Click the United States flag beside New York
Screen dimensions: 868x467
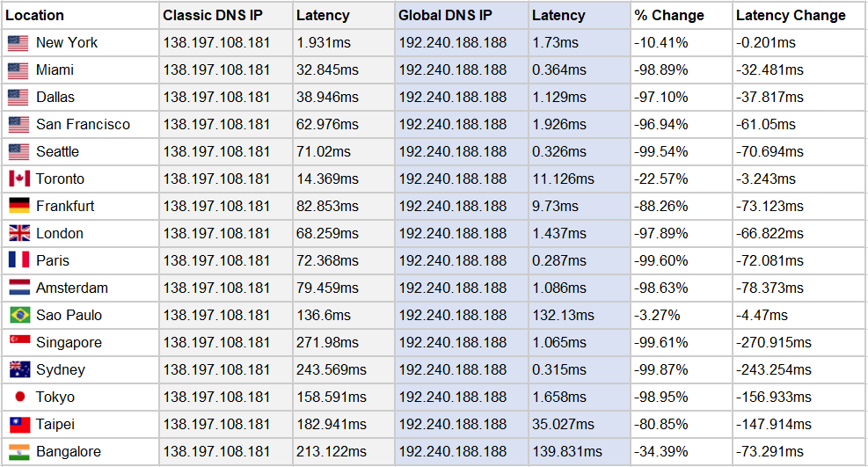[18, 43]
